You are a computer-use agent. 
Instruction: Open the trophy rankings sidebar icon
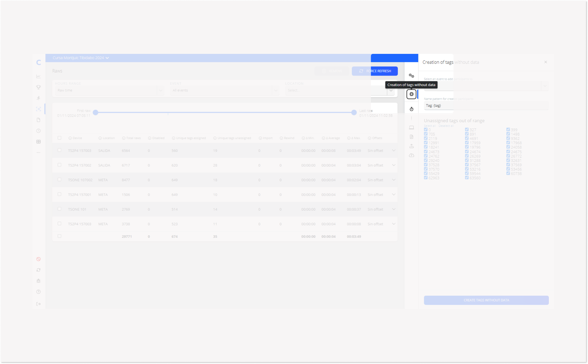tap(38, 87)
